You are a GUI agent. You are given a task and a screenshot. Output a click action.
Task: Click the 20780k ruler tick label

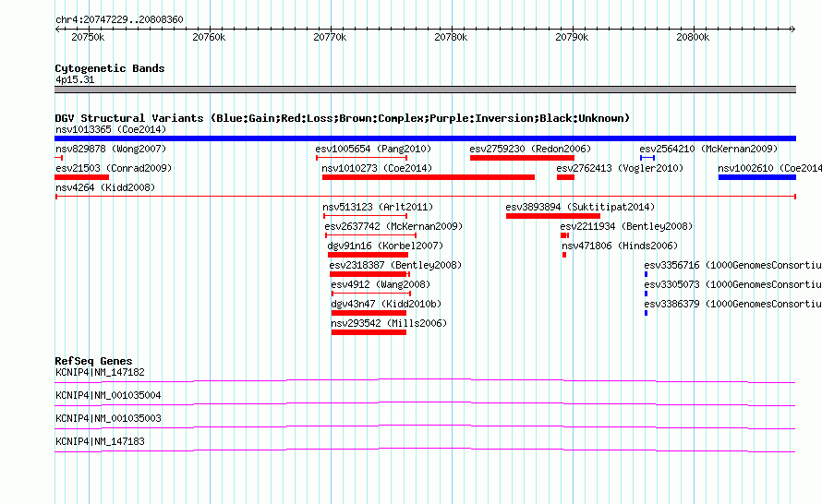451,37
